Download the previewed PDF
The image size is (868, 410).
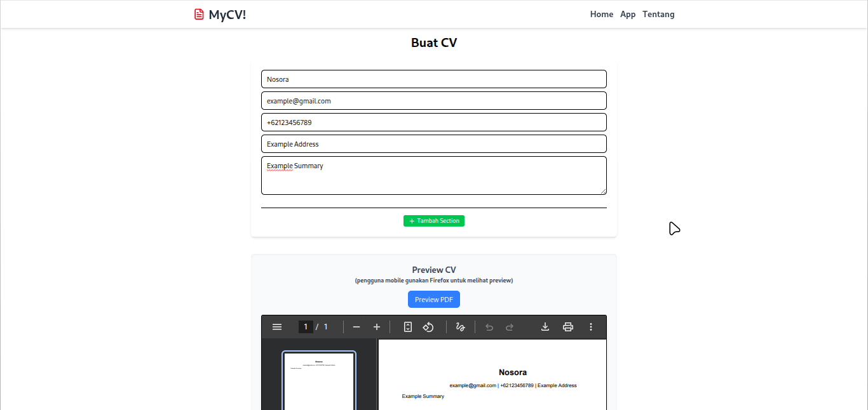545,327
